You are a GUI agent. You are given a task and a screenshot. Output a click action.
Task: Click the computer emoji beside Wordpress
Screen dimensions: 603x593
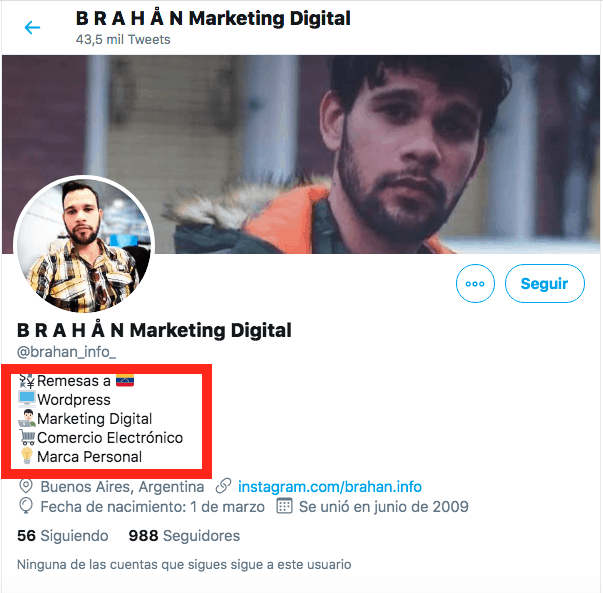coord(27,400)
